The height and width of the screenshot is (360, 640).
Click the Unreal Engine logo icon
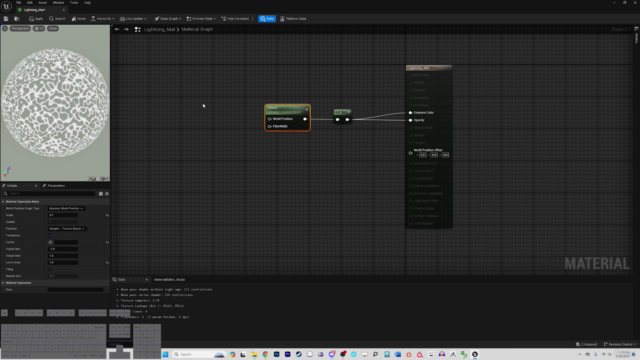(6, 6)
